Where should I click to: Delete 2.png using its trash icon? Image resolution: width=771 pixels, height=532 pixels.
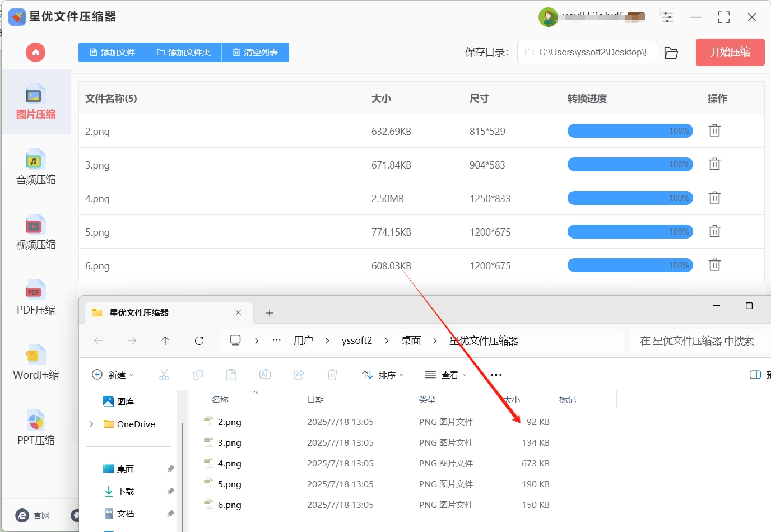click(x=714, y=130)
